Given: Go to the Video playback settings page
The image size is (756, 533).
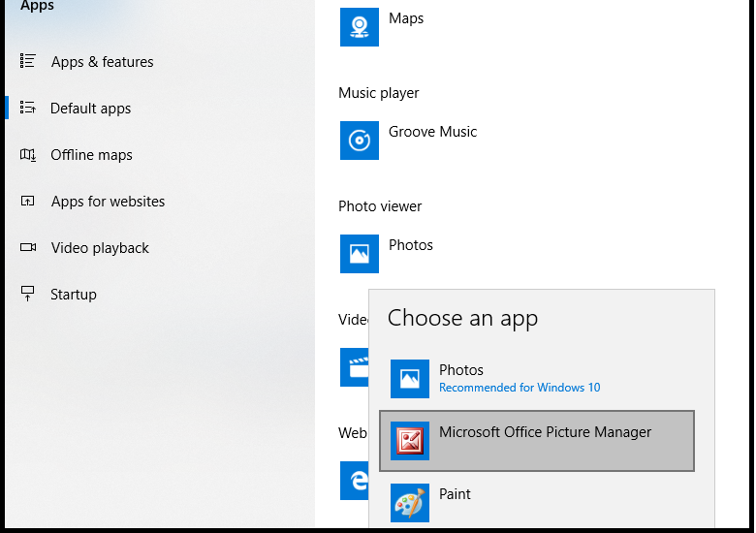Looking at the screenshot, I should coord(100,248).
